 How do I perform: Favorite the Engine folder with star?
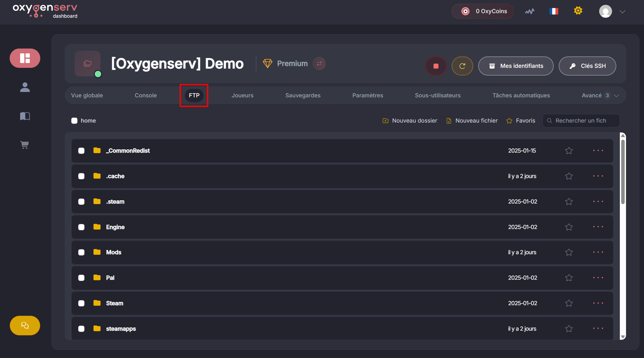[569, 227]
